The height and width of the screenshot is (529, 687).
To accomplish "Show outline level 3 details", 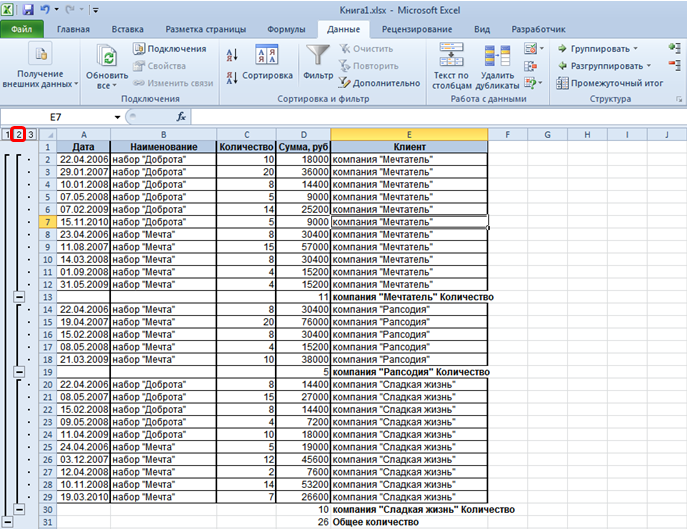I will [x=31, y=134].
